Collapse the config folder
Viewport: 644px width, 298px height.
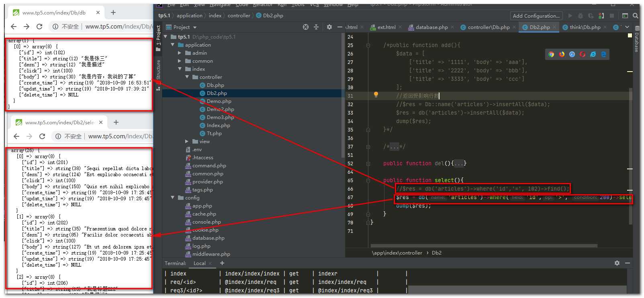(x=173, y=197)
